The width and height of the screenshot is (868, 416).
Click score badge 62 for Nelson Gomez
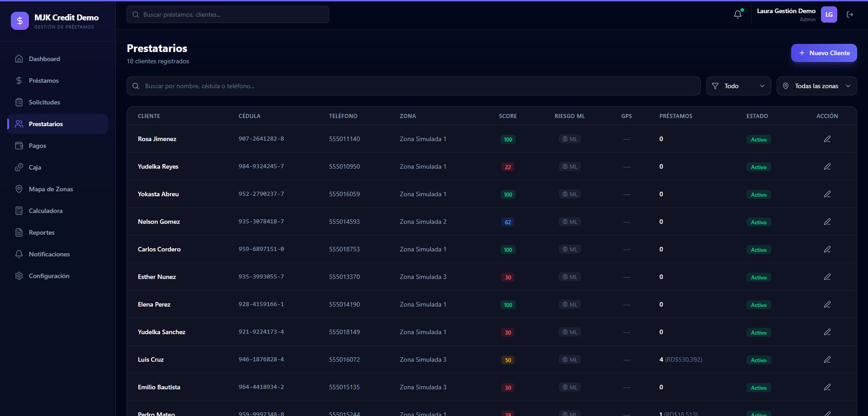pyautogui.click(x=508, y=222)
